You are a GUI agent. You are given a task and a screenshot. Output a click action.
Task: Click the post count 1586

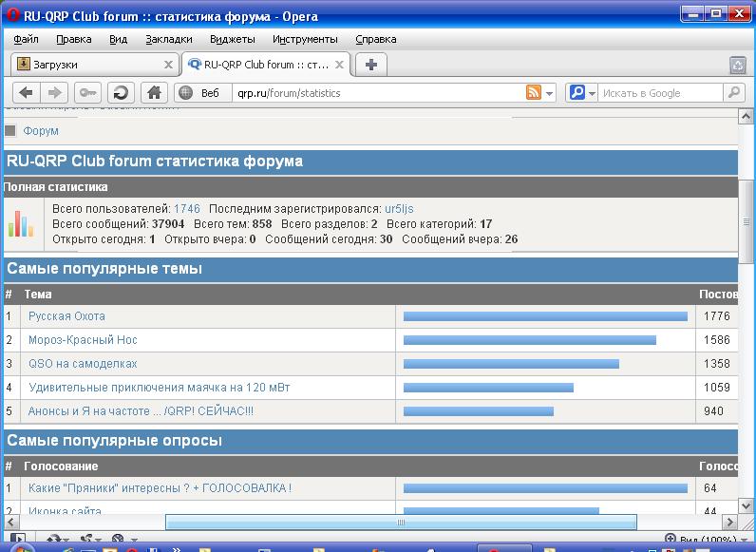pos(716,340)
